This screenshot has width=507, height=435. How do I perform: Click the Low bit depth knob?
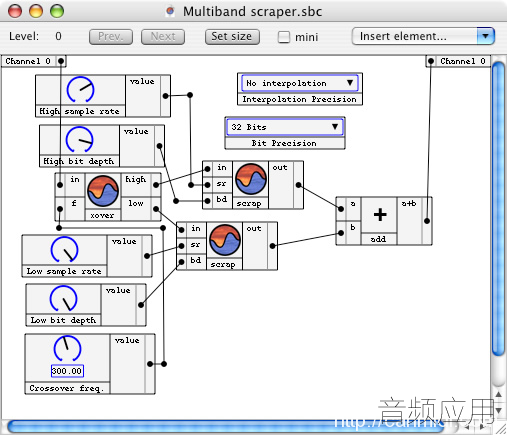[64, 298]
